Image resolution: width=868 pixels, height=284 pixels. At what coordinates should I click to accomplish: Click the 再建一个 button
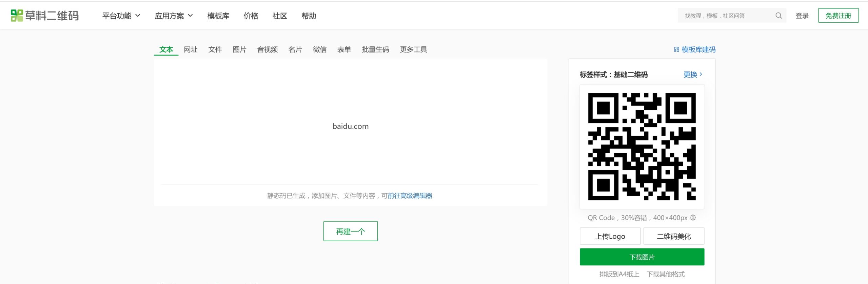(x=350, y=231)
